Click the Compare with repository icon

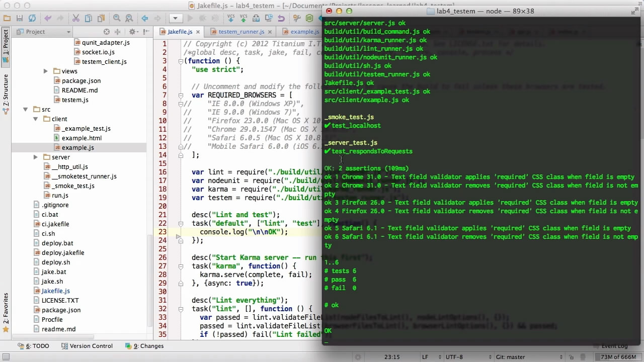(256, 18)
